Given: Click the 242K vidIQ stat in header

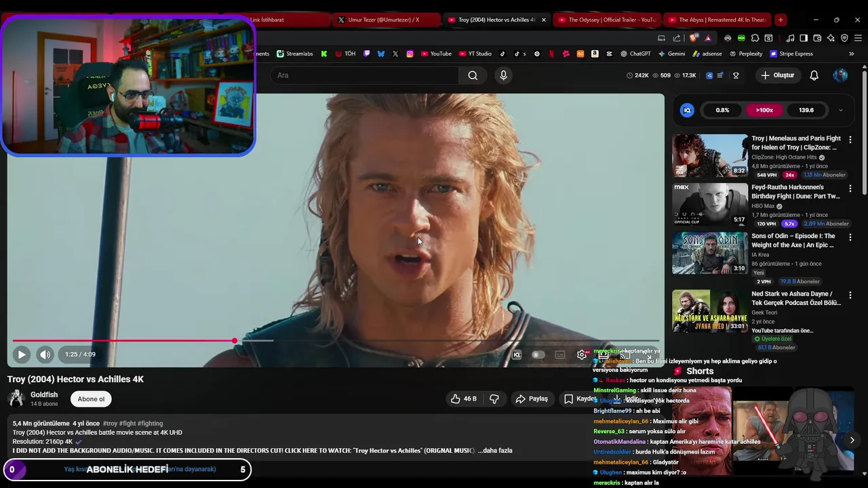Looking at the screenshot, I should coord(637,75).
